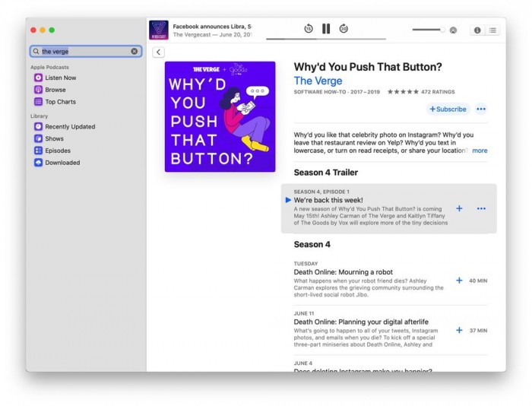Screen dimensions: 532x406
Task: Click the Downloaded cloud icon
Action: point(38,163)
